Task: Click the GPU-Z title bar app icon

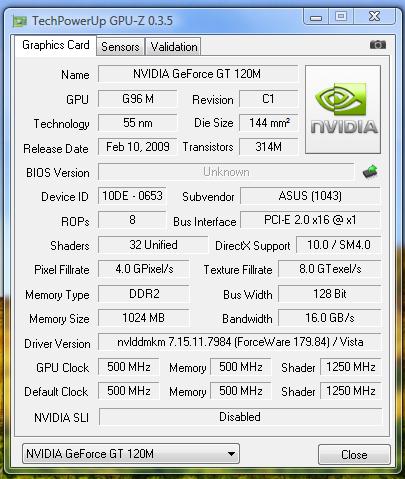Action: (x=20, y=22)
